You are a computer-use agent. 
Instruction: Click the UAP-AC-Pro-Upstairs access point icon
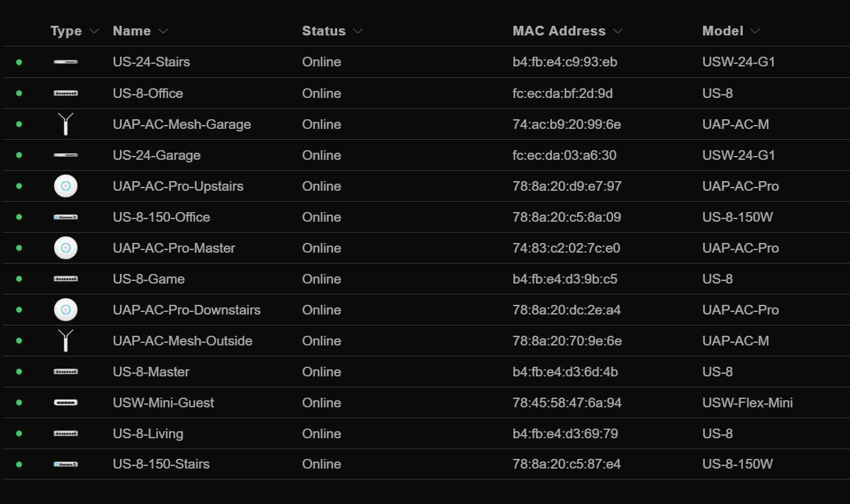(65, 186)
